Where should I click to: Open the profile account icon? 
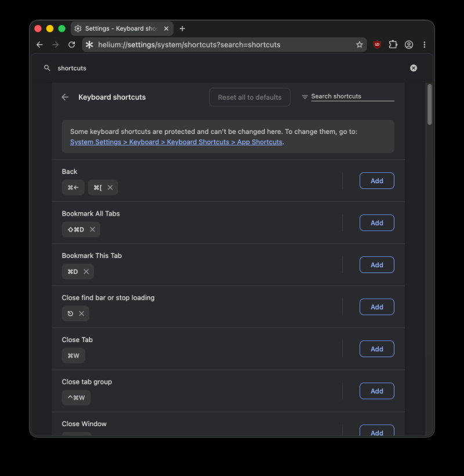[x=409, y=45]
